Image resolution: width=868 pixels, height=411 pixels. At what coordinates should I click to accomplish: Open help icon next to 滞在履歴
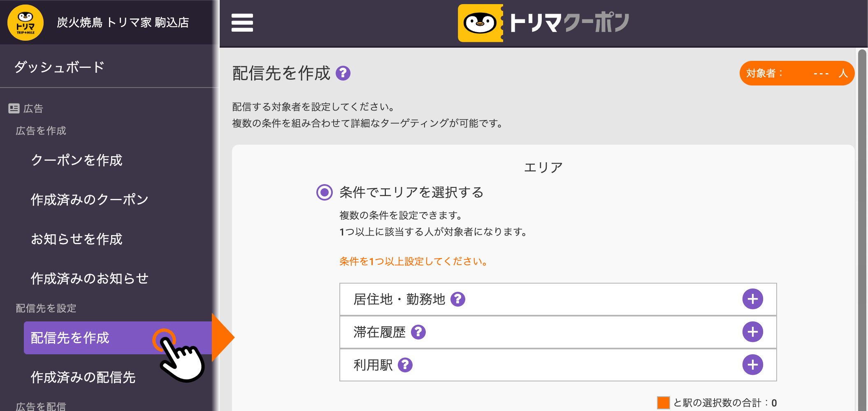click(x=418, y=332)
